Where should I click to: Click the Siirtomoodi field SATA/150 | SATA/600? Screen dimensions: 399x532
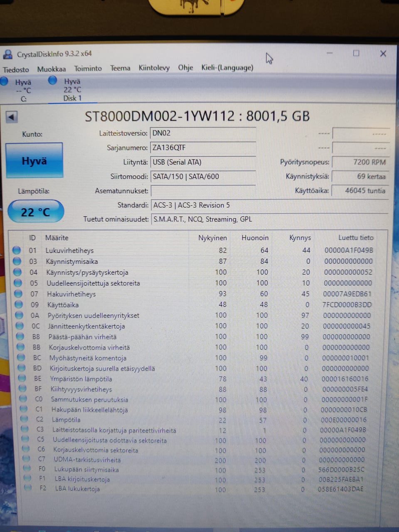203,177
